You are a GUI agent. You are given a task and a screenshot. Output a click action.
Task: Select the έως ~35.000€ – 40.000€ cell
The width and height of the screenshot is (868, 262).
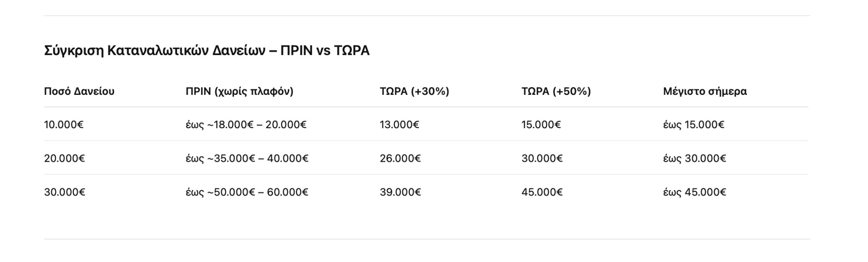(x=247, y=158)
